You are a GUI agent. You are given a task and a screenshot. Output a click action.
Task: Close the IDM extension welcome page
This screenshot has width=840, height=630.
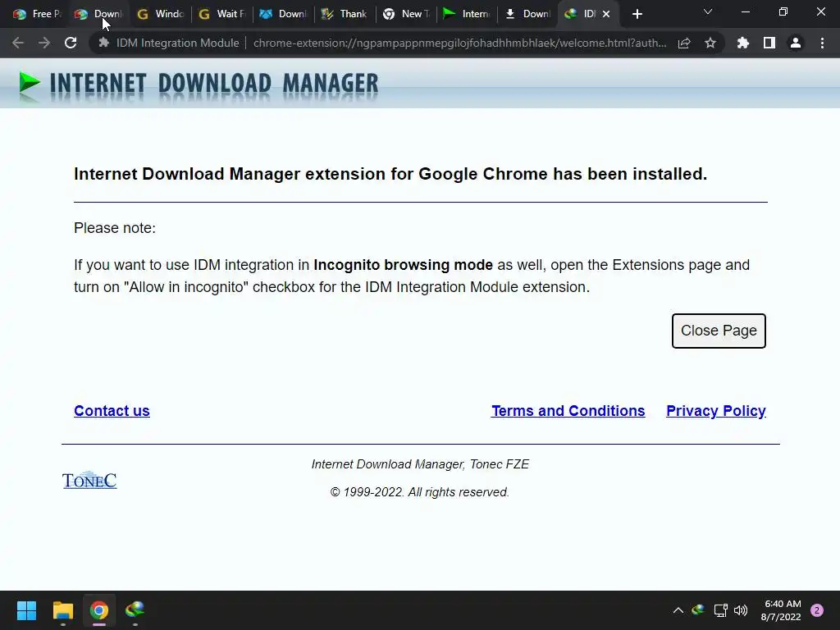pos(719,331)
